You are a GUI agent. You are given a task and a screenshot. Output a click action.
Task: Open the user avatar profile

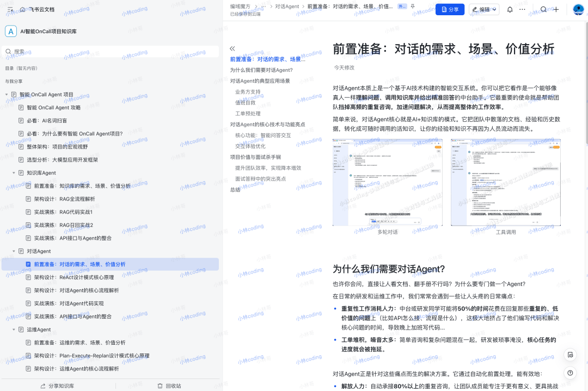click(x=578, y=9)
